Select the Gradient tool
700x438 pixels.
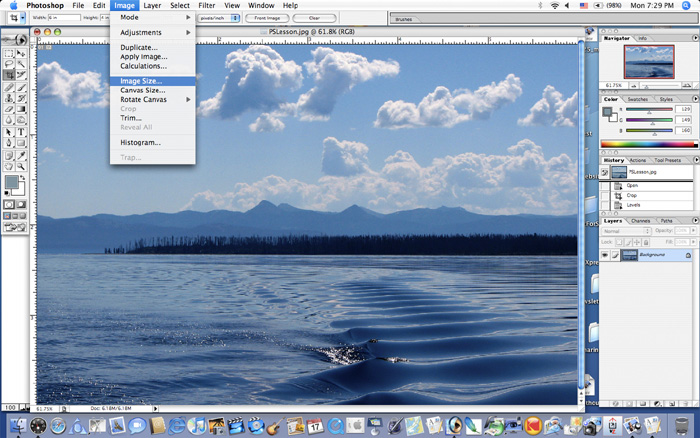click(x=21, y=109)
